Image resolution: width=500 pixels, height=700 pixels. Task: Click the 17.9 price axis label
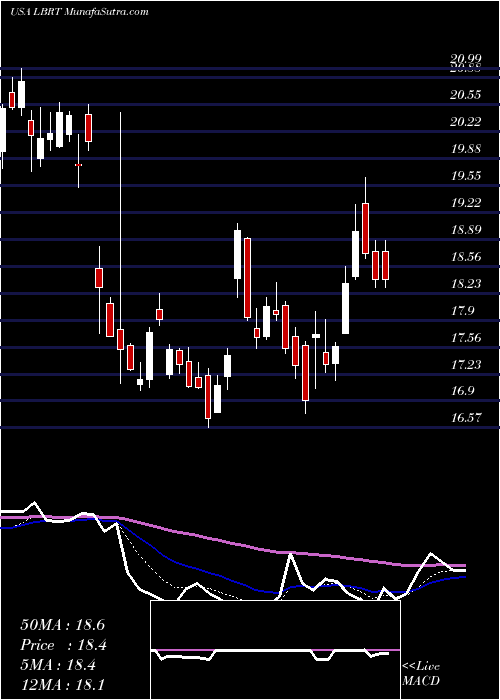(463, 311)
